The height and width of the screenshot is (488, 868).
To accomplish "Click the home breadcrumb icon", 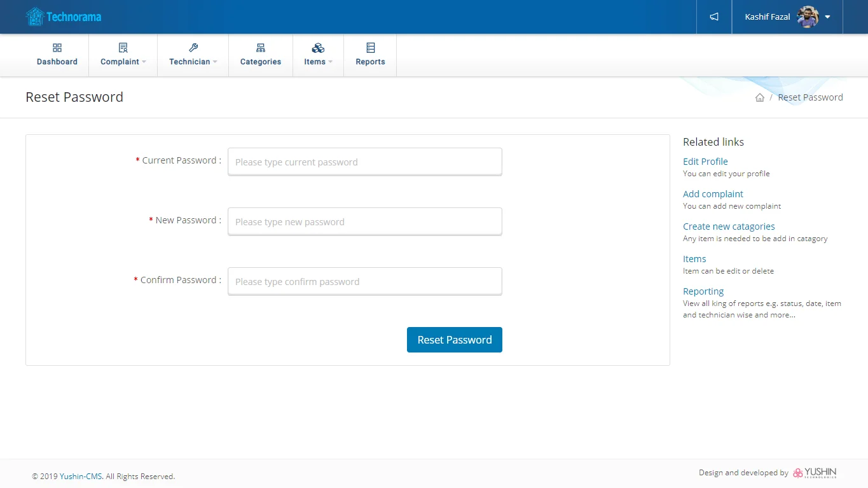I will (x=759, y=97).
